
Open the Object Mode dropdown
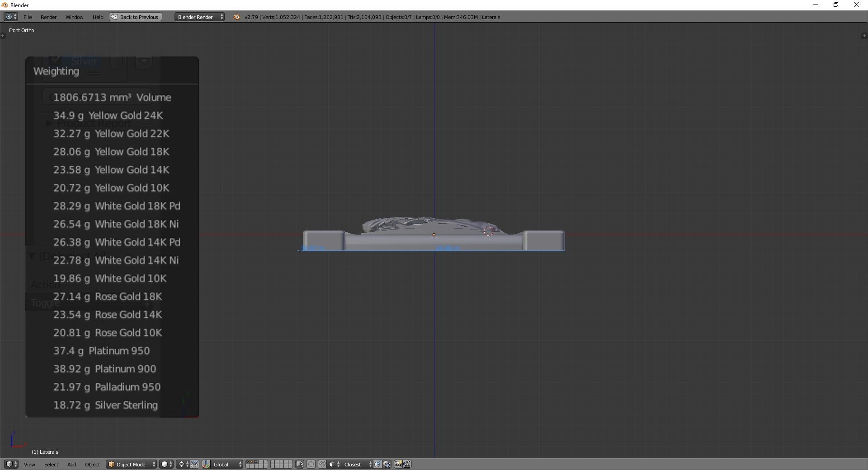(132, 464)
